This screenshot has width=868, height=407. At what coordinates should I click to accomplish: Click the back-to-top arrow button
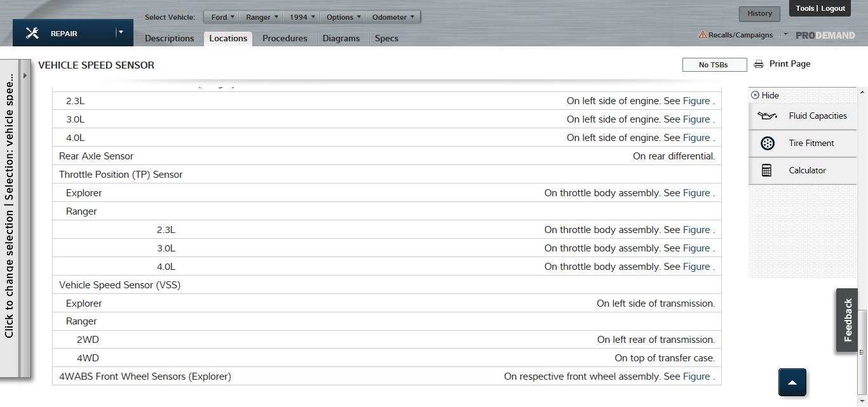tap(792, 382)
